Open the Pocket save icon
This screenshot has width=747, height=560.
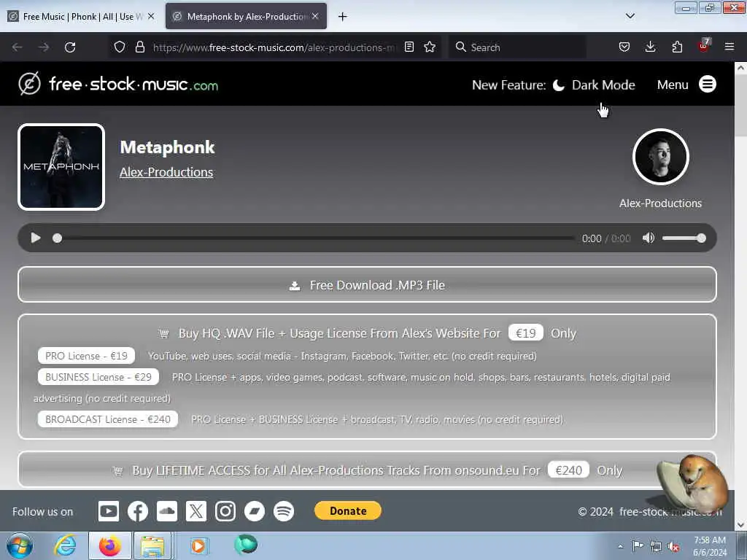pyautogui.click(x=624, y=47)
